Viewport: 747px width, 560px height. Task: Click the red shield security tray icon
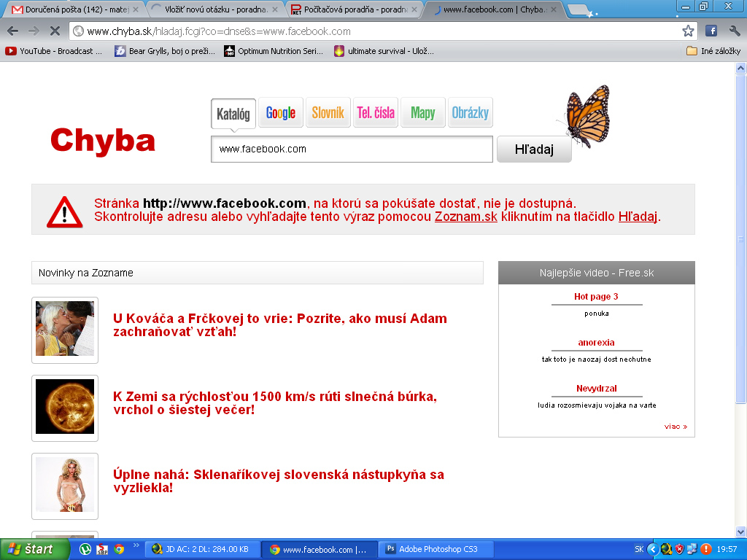tap(679, 550)
